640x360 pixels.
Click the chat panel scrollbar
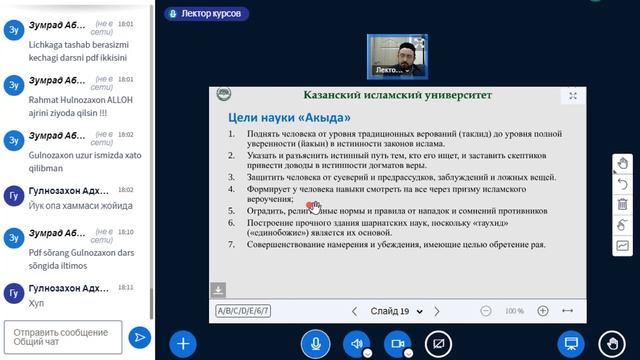[152, 304]
